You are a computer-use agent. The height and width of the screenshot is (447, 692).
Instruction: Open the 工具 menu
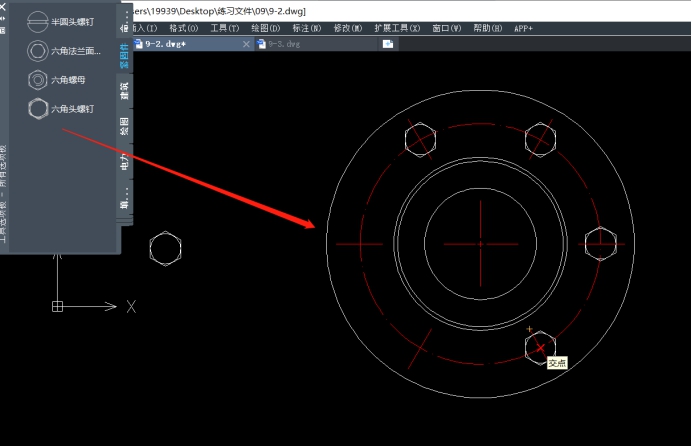tap(225, 28)
